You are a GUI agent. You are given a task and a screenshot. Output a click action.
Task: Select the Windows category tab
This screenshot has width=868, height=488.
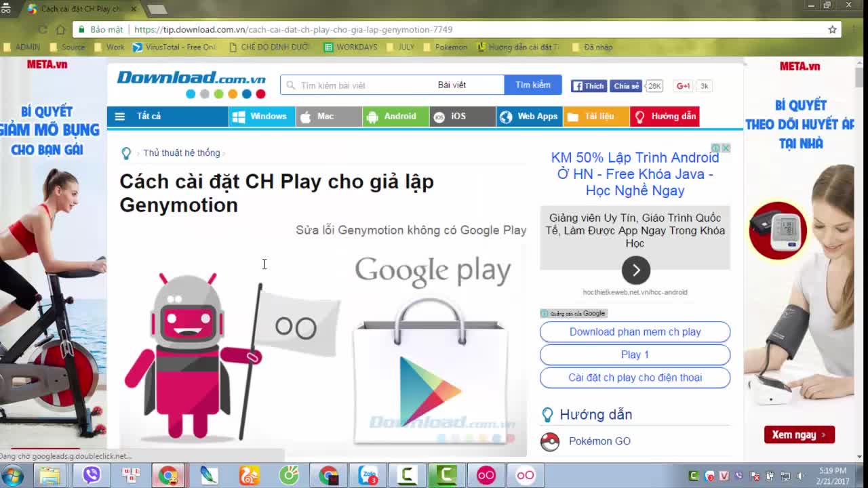[262, 117]
